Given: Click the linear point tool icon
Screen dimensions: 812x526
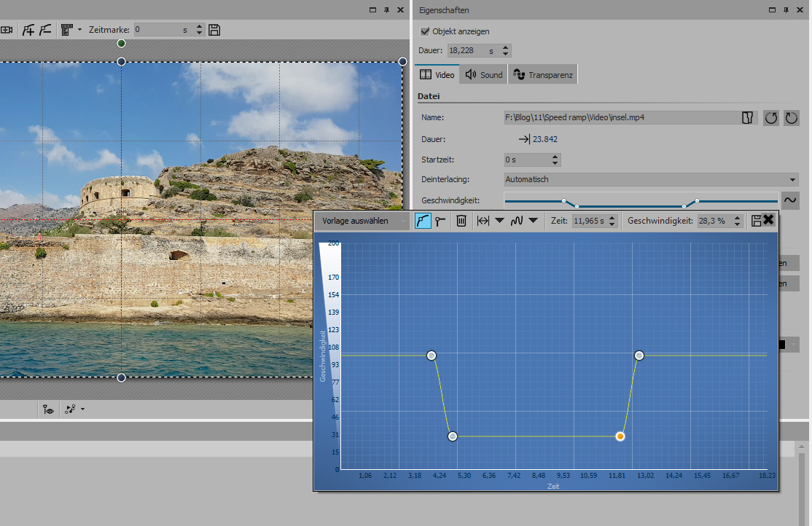Looking at the screenshot, I should pyautogui.click(x=440, y=221).
